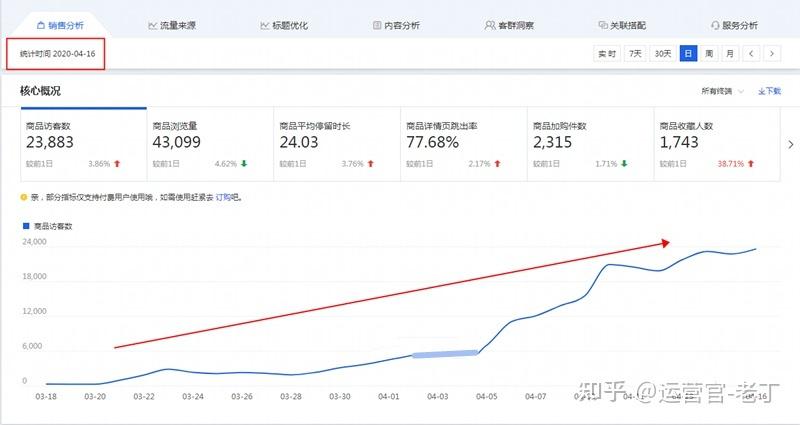Click the 04-05 x-axis label
Image resolution: width=800 pixels, height=425 pixels.
pyautogui.click(x=486, y=396)
